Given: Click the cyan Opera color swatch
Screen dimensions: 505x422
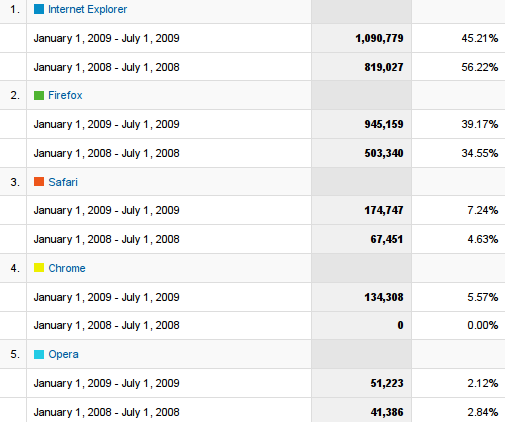Looking at the screenshot, I should tap(39, 354).
